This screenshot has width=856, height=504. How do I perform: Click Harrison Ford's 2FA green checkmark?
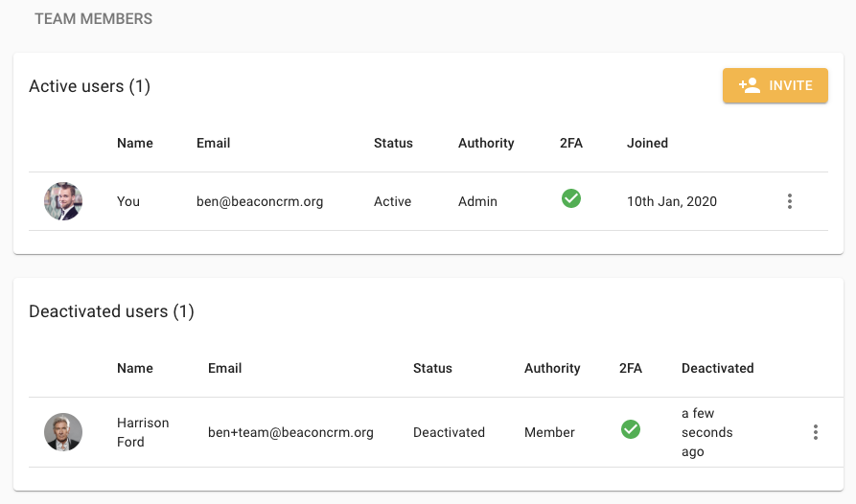pyautogui.click(x=631, y=429)
